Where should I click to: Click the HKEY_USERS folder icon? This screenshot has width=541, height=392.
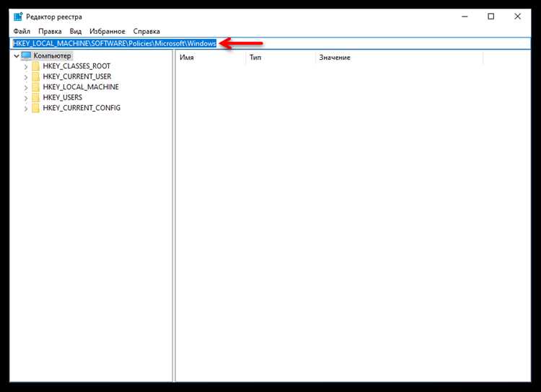35,97
